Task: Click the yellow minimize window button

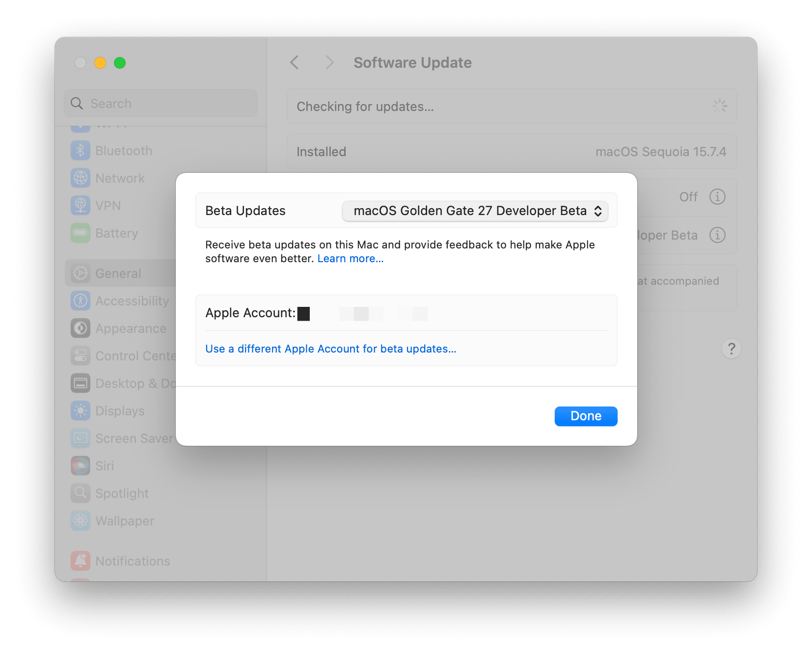Action: [100, 63]
